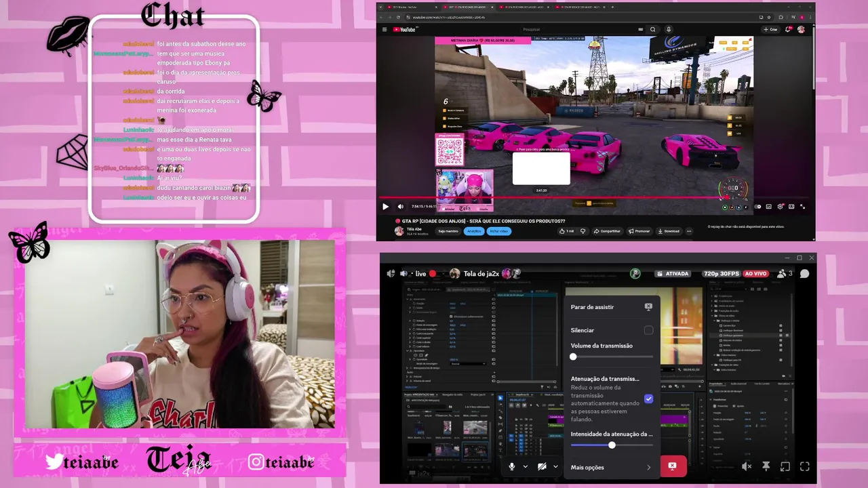Open the YouTube account avatar menu
868x488 pixels.
pos(801,29)
